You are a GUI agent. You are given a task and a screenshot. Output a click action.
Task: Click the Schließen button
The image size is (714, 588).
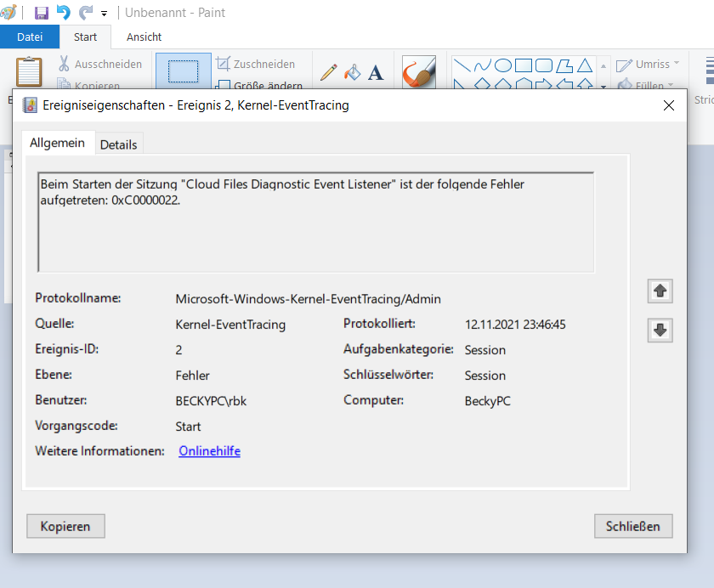click(x=633, y=526)
